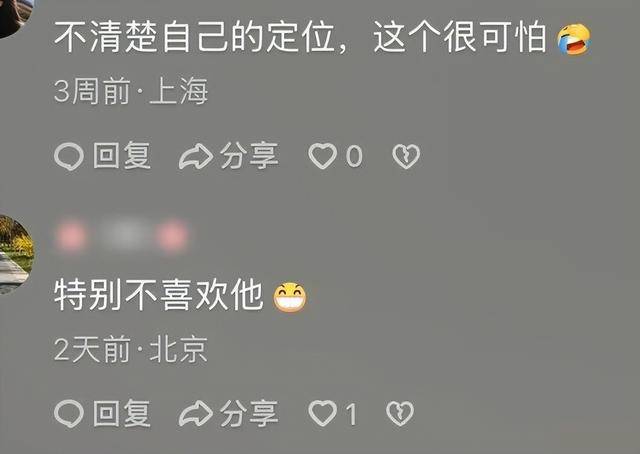Click the 分享 label under the 特别不喜欢他 comment

249,413
